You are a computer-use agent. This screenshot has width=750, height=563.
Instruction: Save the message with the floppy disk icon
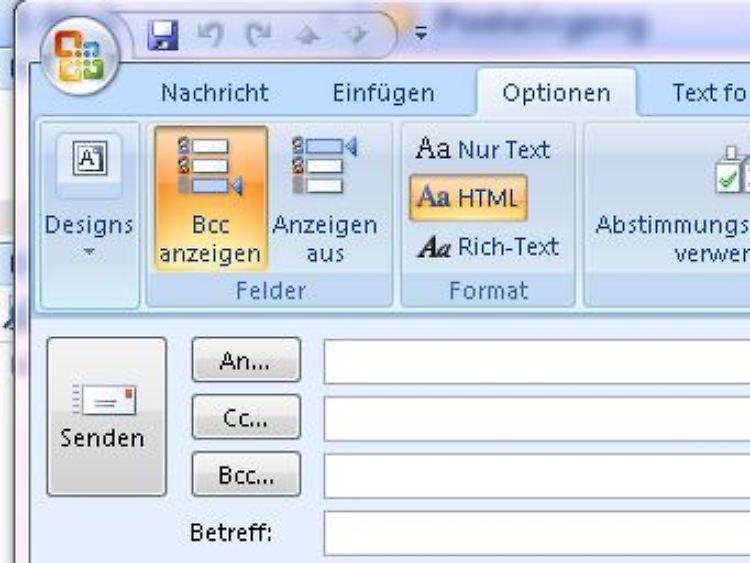(162, 36)
